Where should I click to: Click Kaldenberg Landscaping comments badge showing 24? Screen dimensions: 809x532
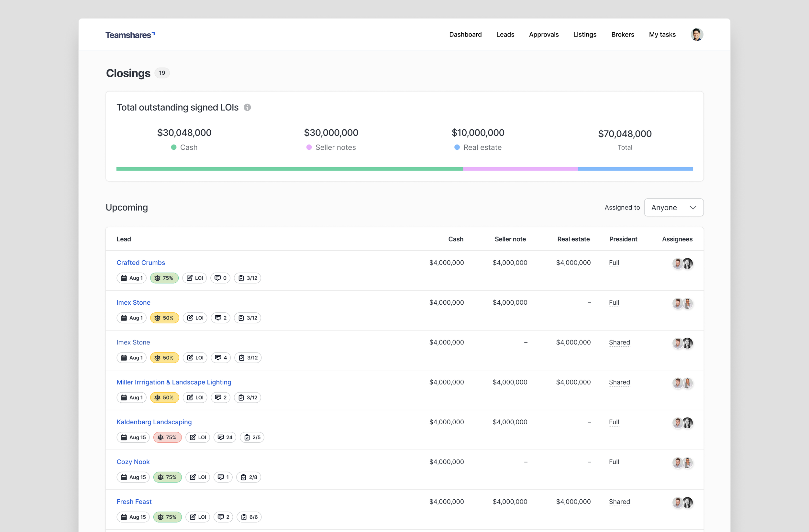click(x=225, y=437)
